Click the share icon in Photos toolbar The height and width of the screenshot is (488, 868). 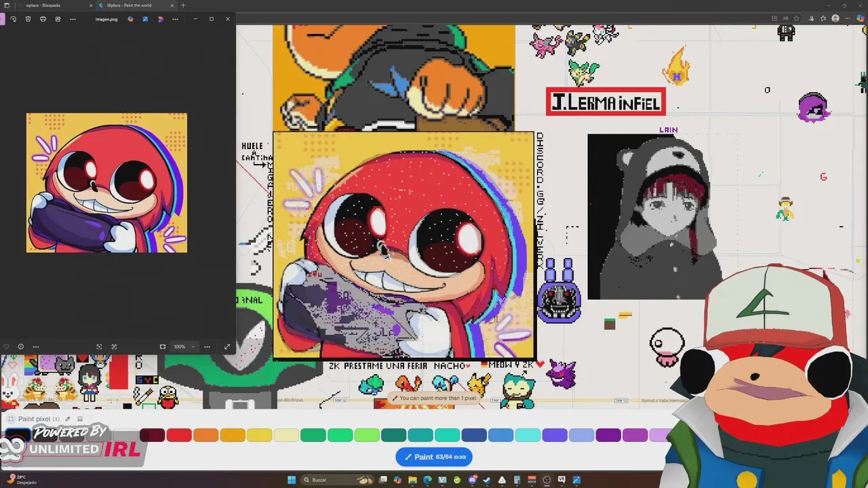click(58, 19)
